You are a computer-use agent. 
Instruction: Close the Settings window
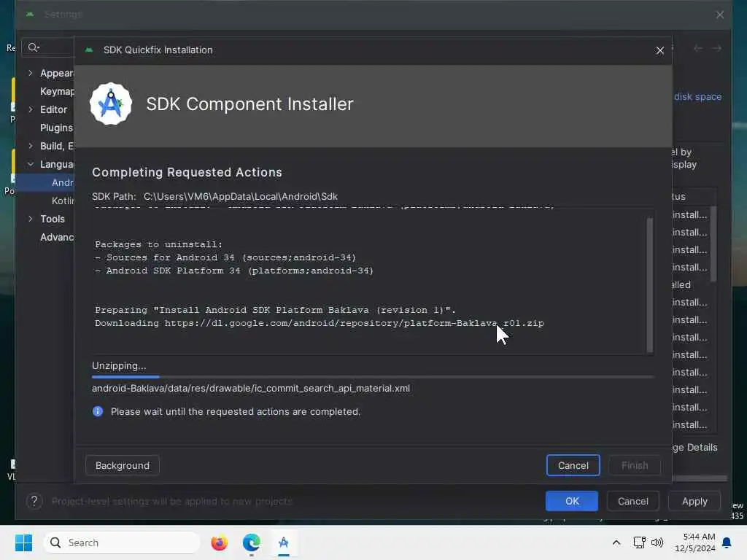[720, 15]
